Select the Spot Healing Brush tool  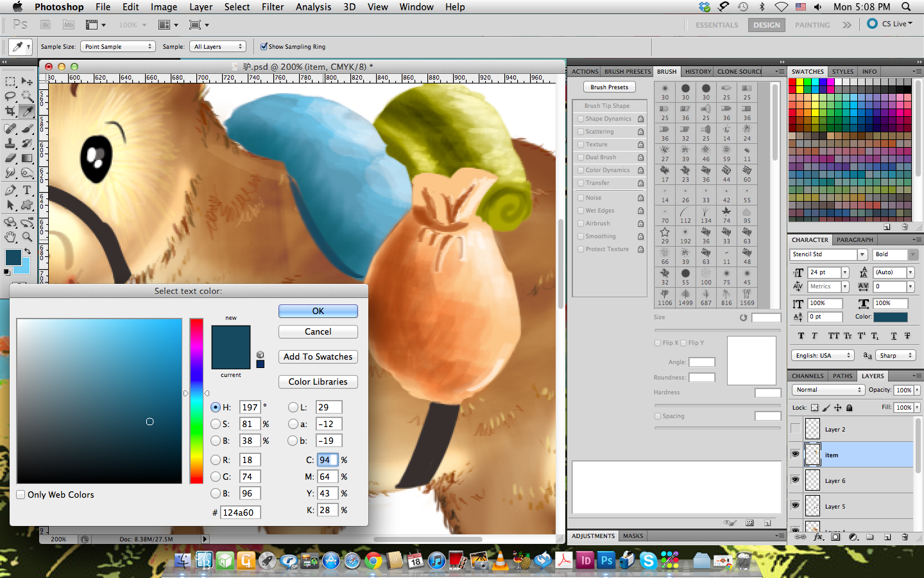tap(10, 129)
